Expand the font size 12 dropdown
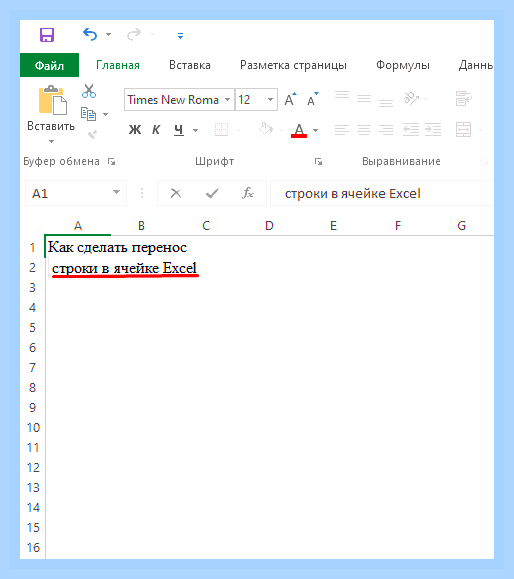514x579 pixels. [270, 100]
